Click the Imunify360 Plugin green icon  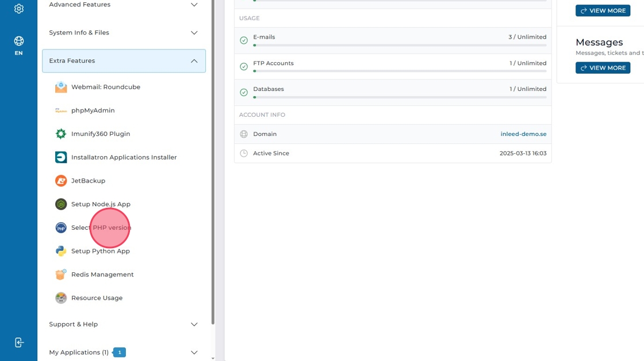pos(61,134)
